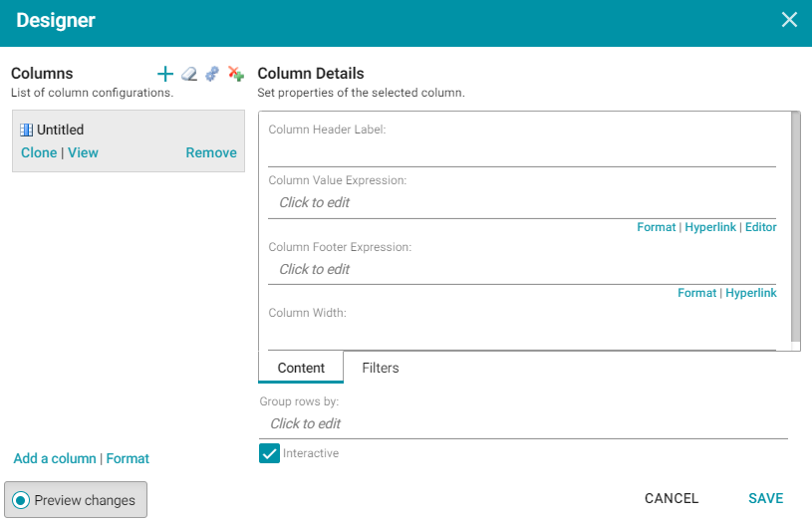Toggle the Preview changes radio button

tap(21, 500)
